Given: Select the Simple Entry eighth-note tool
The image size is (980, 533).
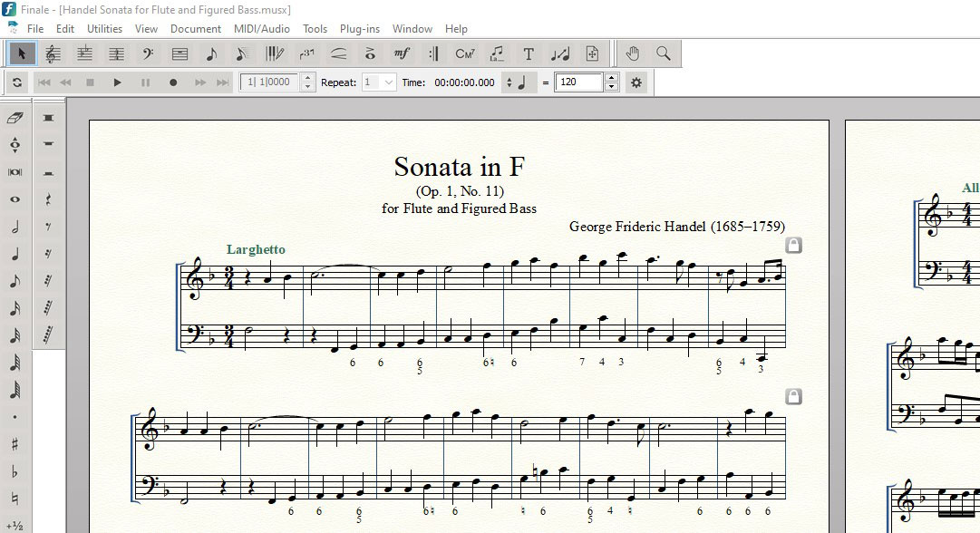Looking at the screenshot, I should point(211,53).
